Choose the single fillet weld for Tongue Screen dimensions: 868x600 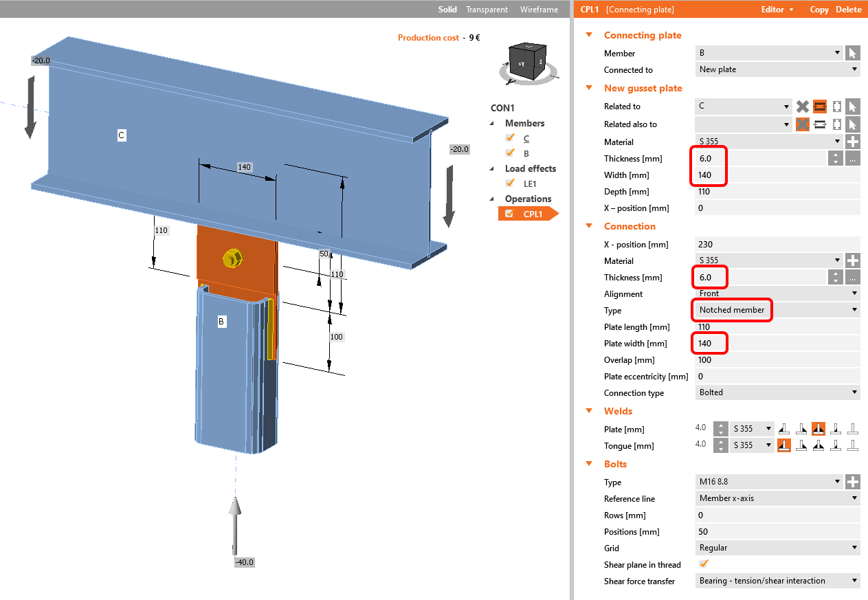[784, 445]
